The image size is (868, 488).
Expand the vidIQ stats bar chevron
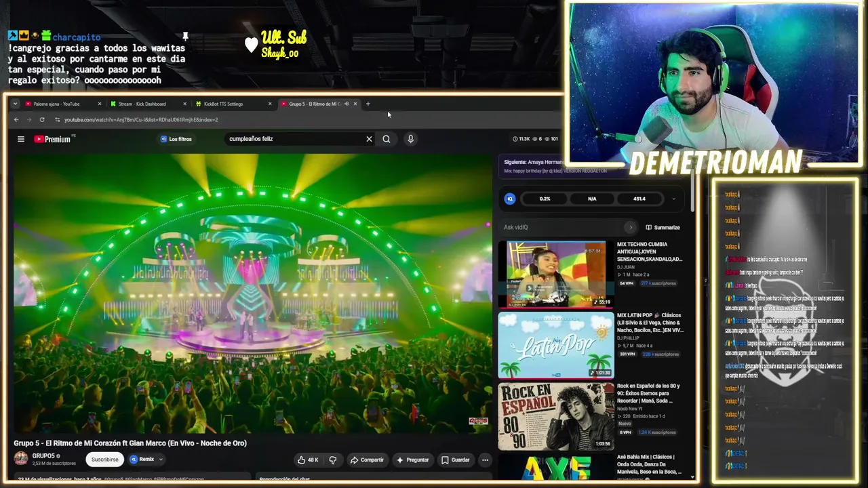673,199
